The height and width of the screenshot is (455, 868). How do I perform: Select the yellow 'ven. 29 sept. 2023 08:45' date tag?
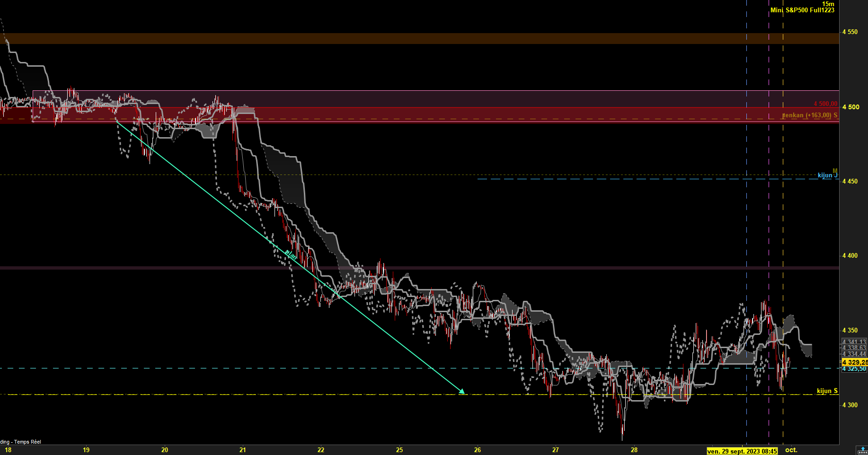[742, 451]
